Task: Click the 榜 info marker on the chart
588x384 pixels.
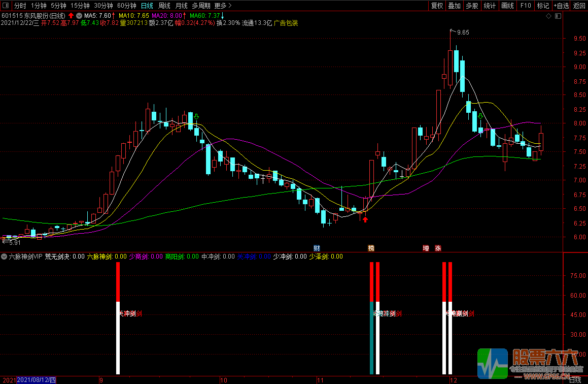Action: [x=371, y=248]
